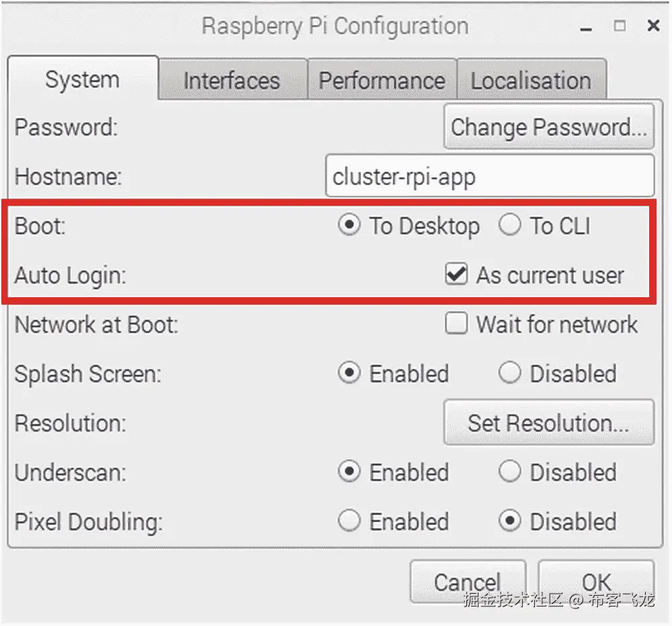The image size is (672, 626).
Task: Click the Change Password button
Action: [x=548, y=127]
